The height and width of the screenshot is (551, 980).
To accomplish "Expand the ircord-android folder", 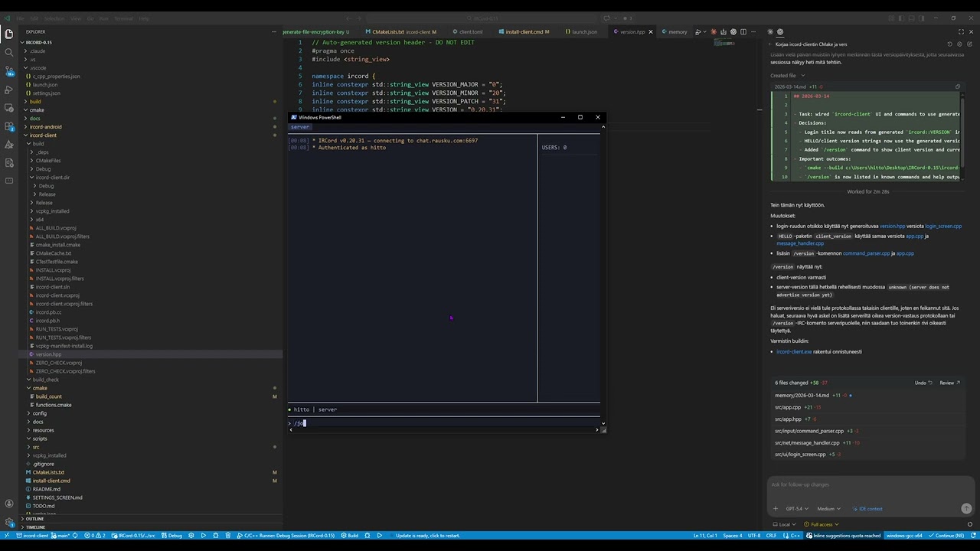I will [45, 127].
